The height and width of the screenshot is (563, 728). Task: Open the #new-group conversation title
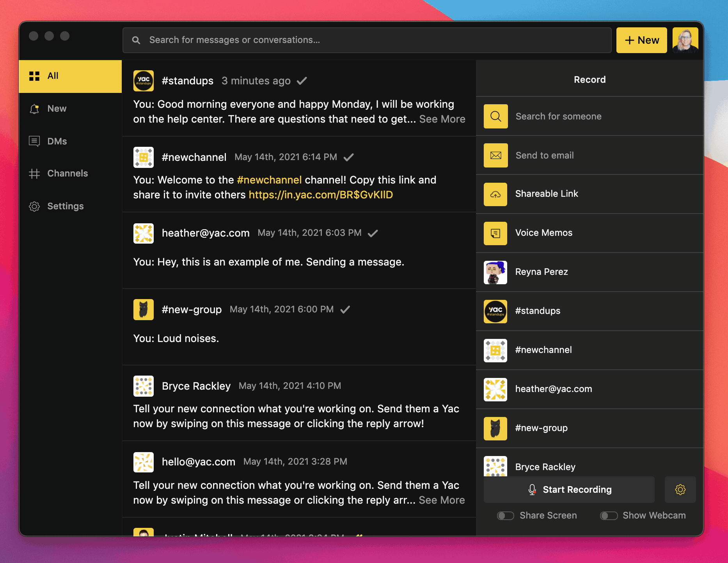[x=192, y=310]
